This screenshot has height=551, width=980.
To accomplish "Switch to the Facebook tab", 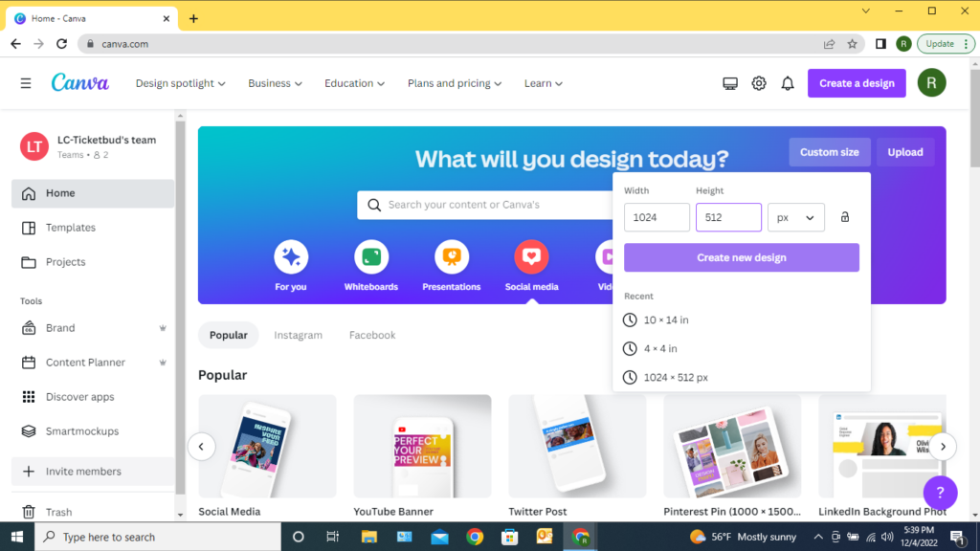I will pos(372,335).
